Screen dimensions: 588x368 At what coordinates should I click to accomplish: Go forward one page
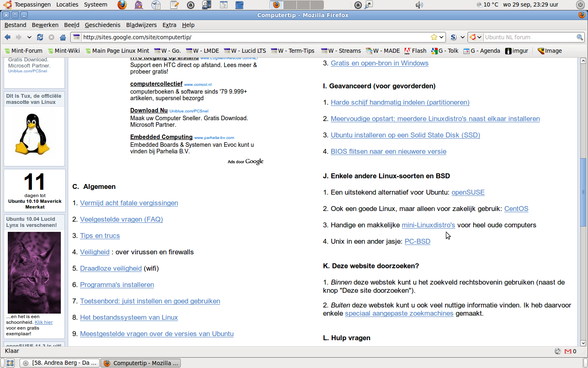(x=19, y=37)
